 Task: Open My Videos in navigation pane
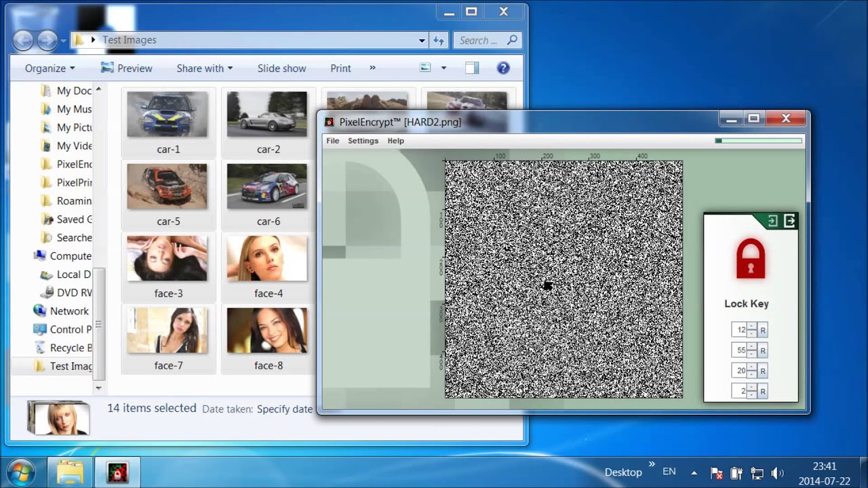pos(66,146)
